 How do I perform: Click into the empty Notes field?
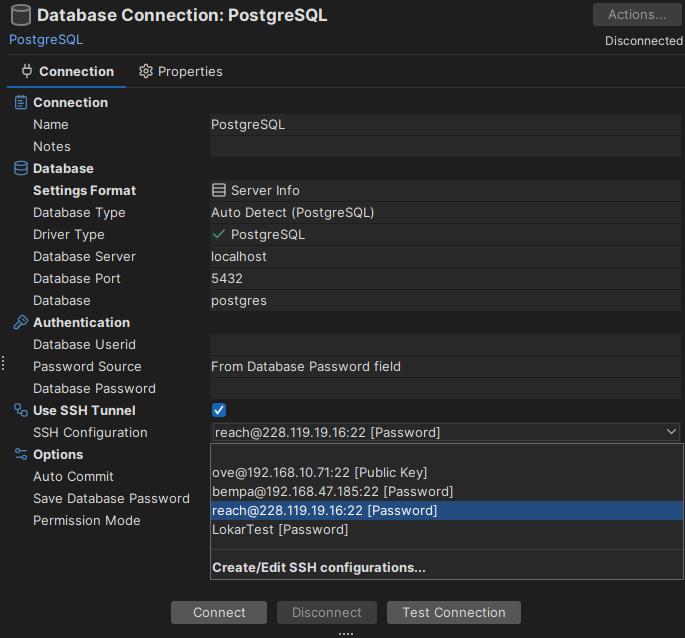[445, 146]
